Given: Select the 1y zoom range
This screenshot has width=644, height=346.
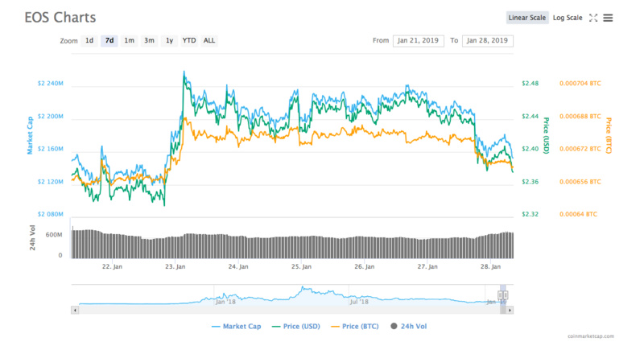Looking at the screenshot, I should click(x=169, y=40).
